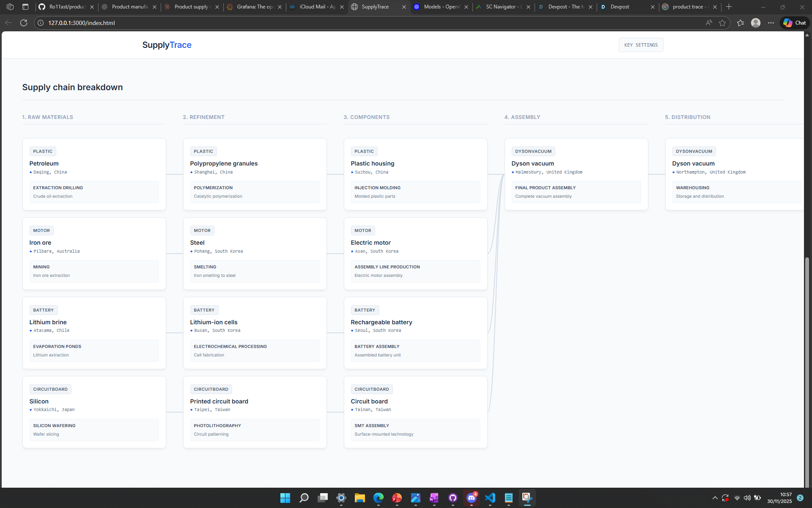Select the Electric motor card

point(415,253)
